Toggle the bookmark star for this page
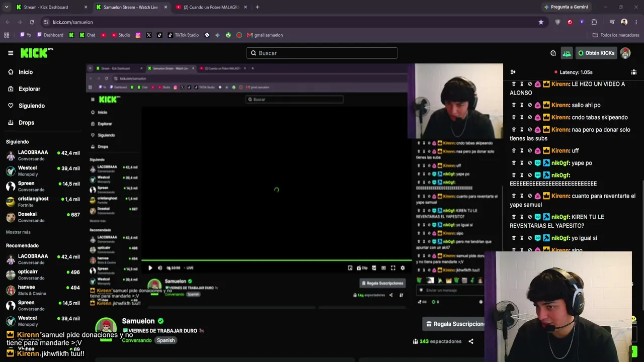 [541, 22]
